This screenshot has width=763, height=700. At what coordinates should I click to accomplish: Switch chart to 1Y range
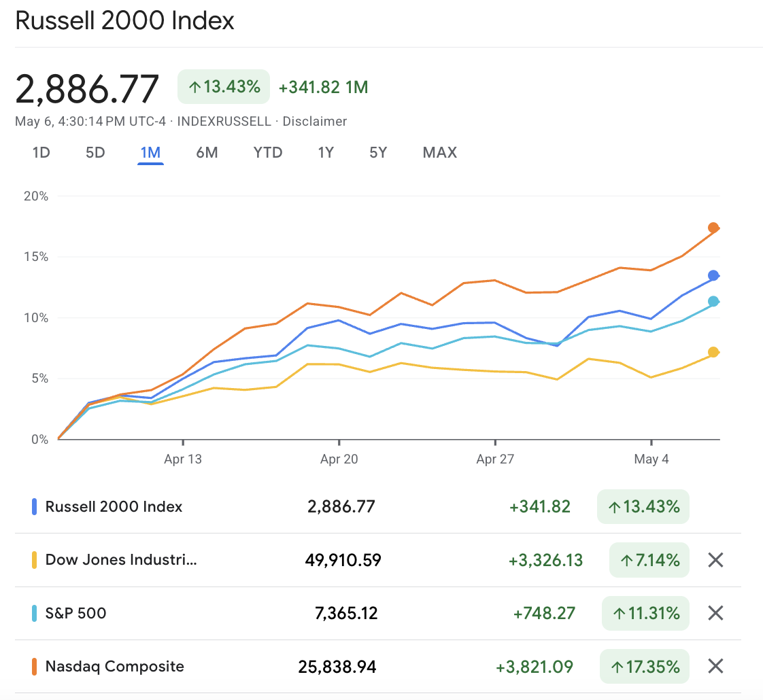click(x=326, y=153)
